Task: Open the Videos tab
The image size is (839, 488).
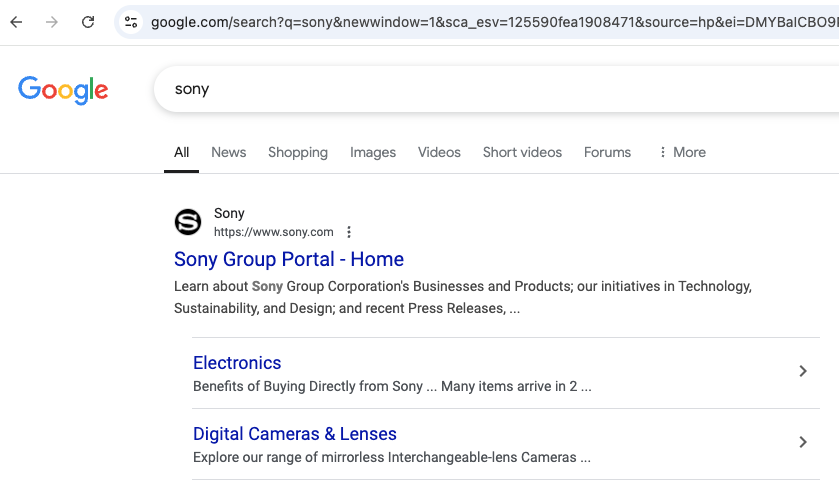Action: pyautogui.click(x=439, y=152)
